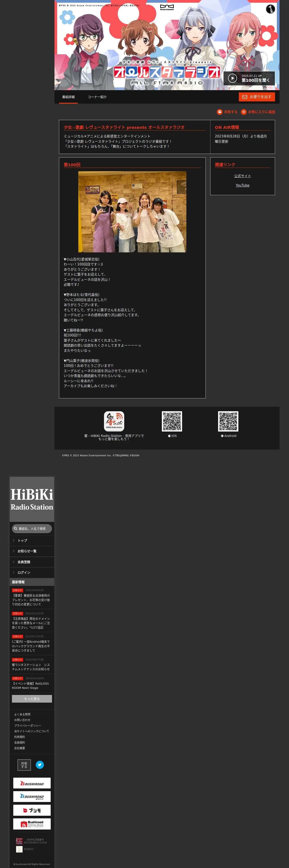Open the HiBiKi Radio Station app icon
The image size is (289, 868).
click(x=114, y=421)
